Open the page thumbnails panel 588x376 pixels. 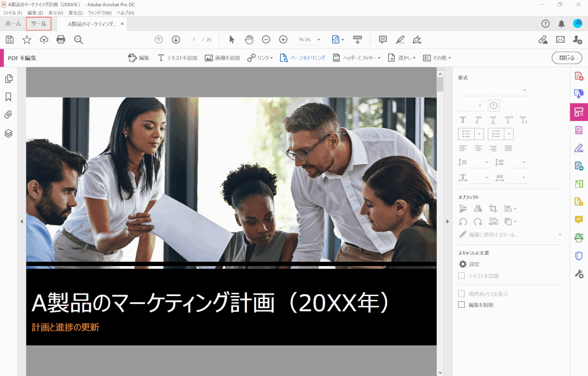8,78
